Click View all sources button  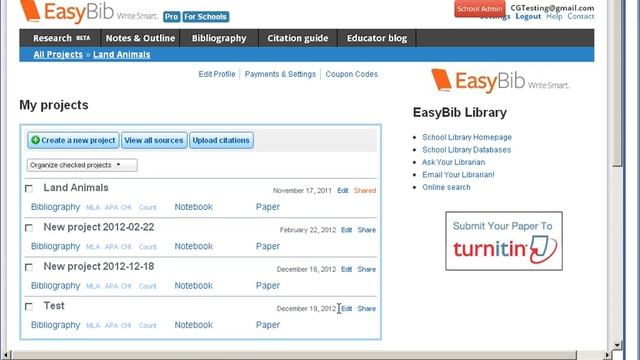(x=154, y=140)
